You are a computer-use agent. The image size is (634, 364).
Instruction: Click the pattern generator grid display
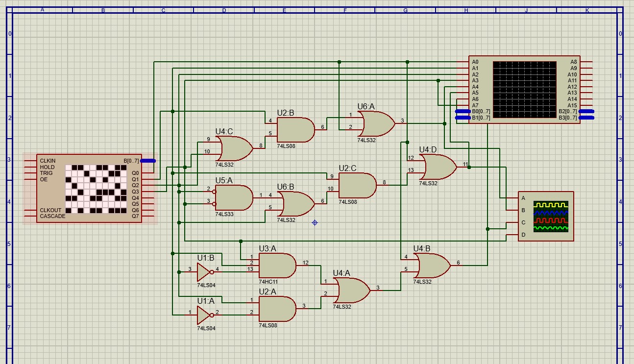tap(96, 189)
